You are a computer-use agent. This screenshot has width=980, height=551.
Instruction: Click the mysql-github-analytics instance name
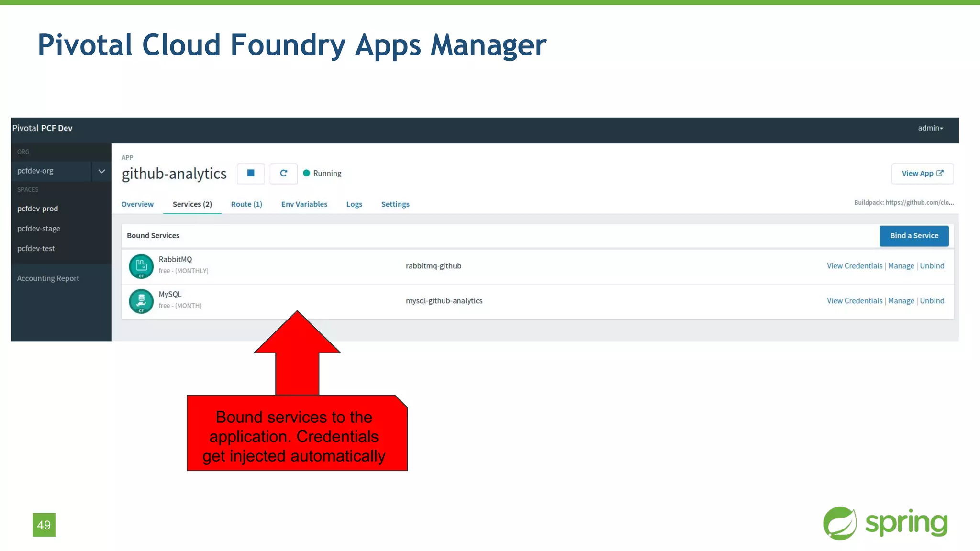tap(444, 301)
